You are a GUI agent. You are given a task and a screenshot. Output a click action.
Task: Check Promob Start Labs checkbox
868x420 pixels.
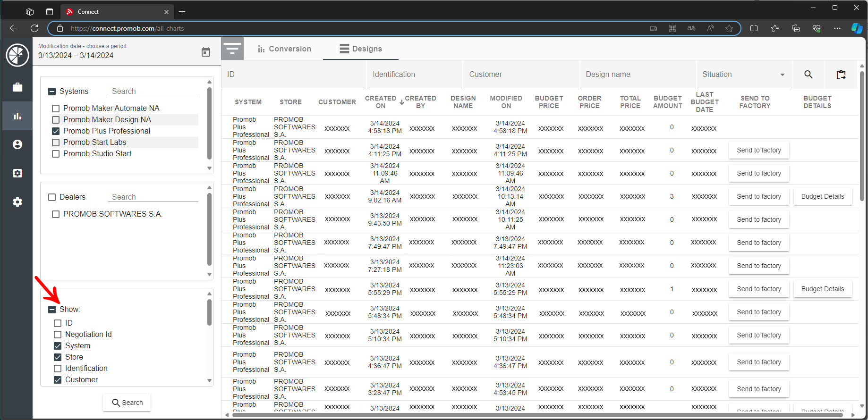(x=56, y=143)
